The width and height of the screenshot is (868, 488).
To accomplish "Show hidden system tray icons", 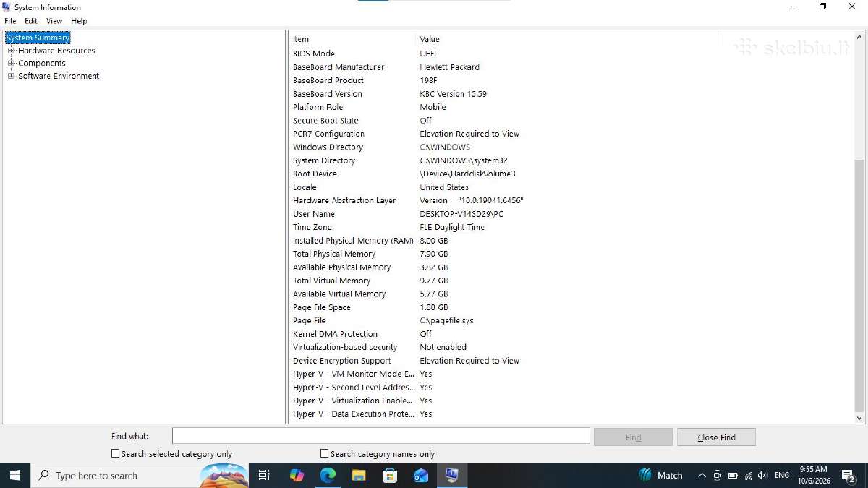I will point(702,475).
